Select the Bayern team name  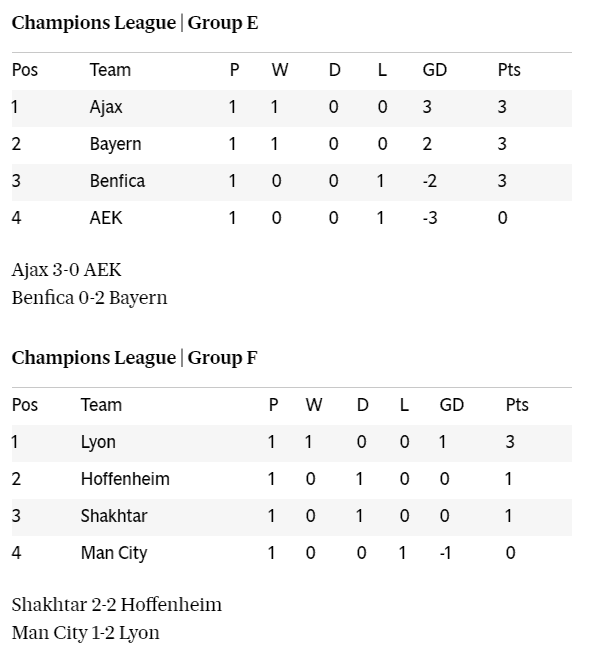(x=115, y=144)
